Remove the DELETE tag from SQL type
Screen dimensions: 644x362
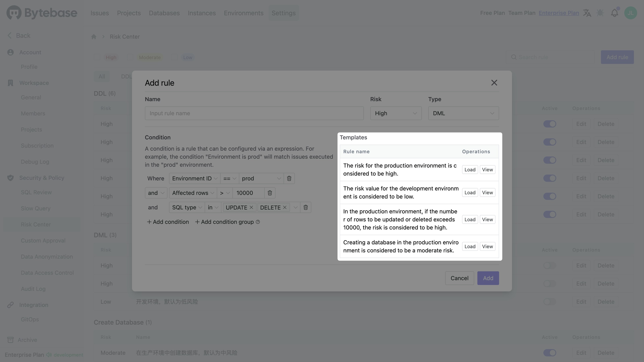tap(285, 207)
